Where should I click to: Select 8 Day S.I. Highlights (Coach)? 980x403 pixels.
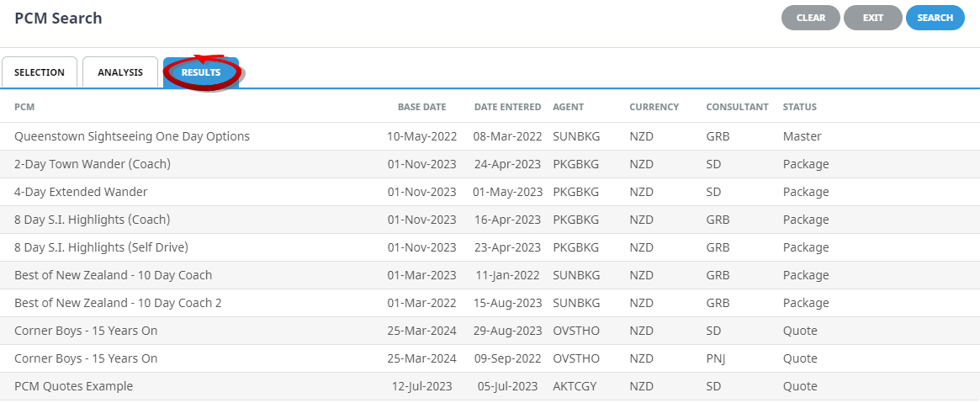490,220
